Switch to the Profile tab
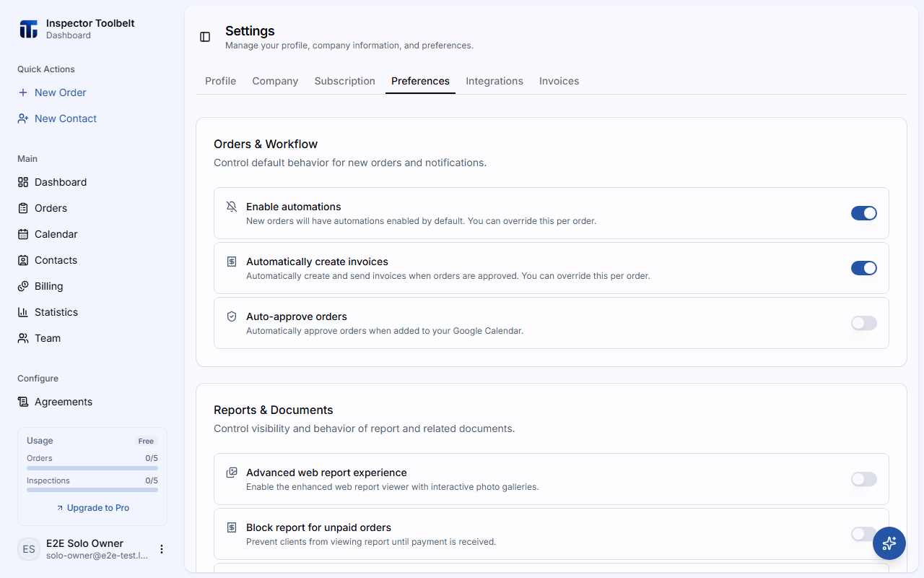The width and height of the screenshot is (924, 578). 221,81
